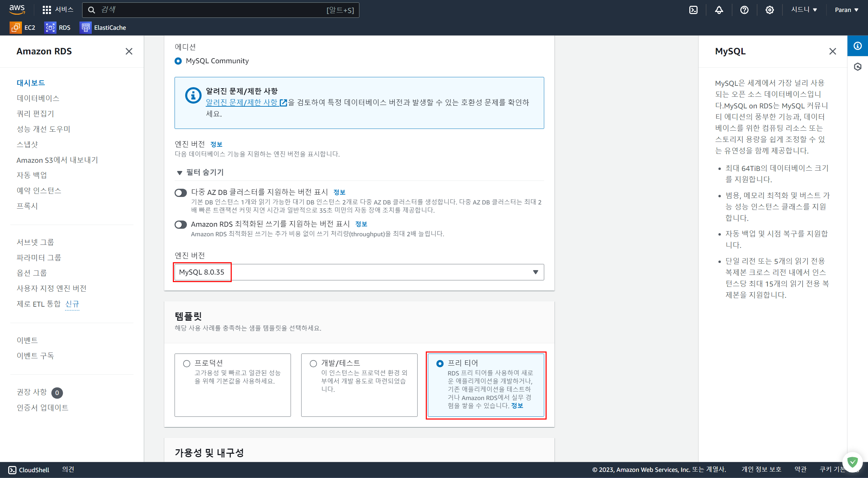
Task: Toggle Amazon RDS 최적화된 쓰기 filter
Action: 181,225
